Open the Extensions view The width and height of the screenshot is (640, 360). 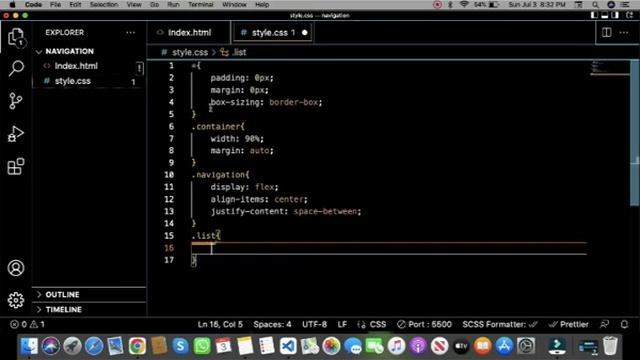coord(16,167)
